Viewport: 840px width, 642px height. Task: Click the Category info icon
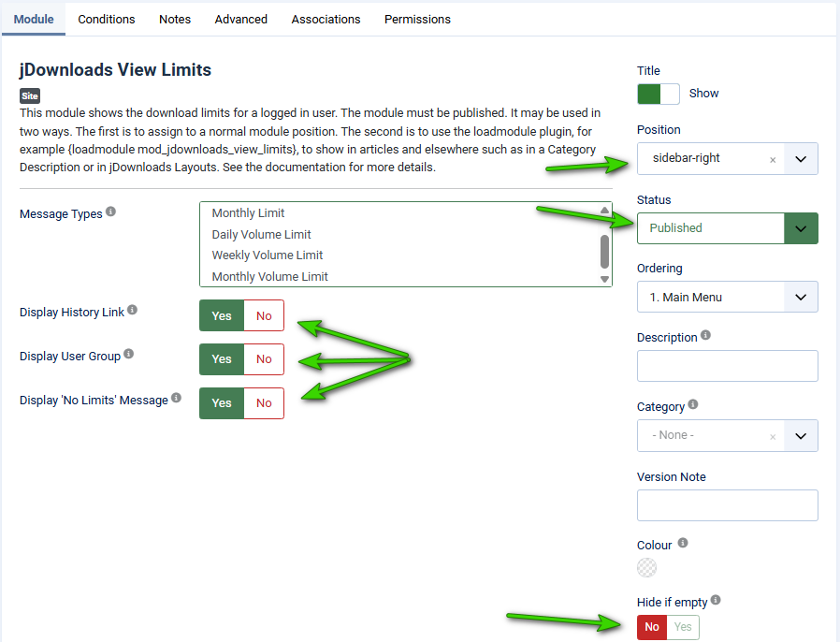(693, 404)
